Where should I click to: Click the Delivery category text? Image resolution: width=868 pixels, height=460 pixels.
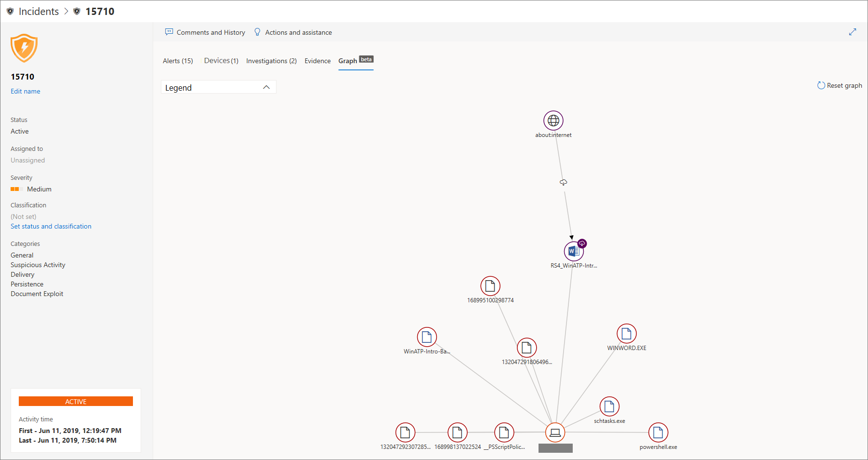pos(23,274)
